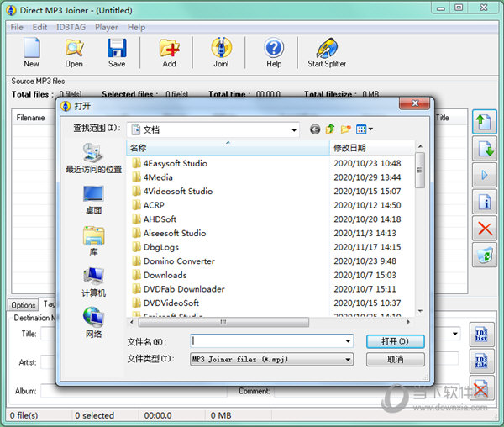Image resolution: width=504 pixels, height=427 pixels.
Task: Switch to the Options tab
Action: [x=24, y=305]
